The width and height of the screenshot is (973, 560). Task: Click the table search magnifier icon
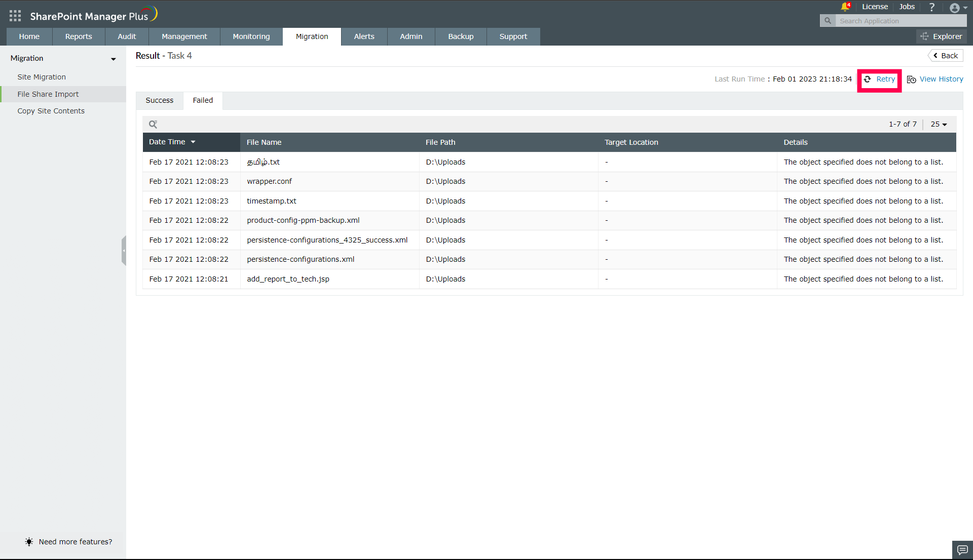(153, 124)
